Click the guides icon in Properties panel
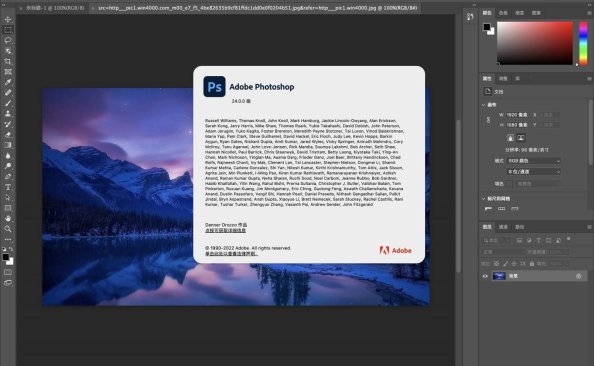The height and width of the screenshot is (366, 594). (514, 209)
